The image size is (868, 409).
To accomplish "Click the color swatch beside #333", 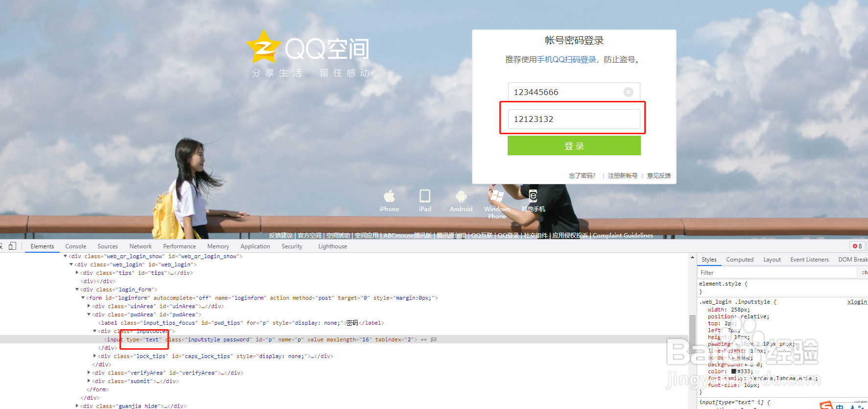I will coord(734,371).
